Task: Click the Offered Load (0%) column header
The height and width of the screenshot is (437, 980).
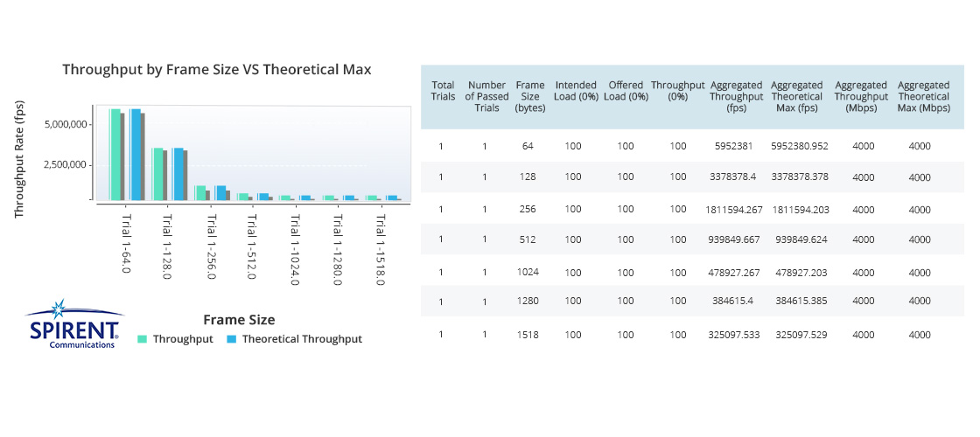Action: point(626,91)
